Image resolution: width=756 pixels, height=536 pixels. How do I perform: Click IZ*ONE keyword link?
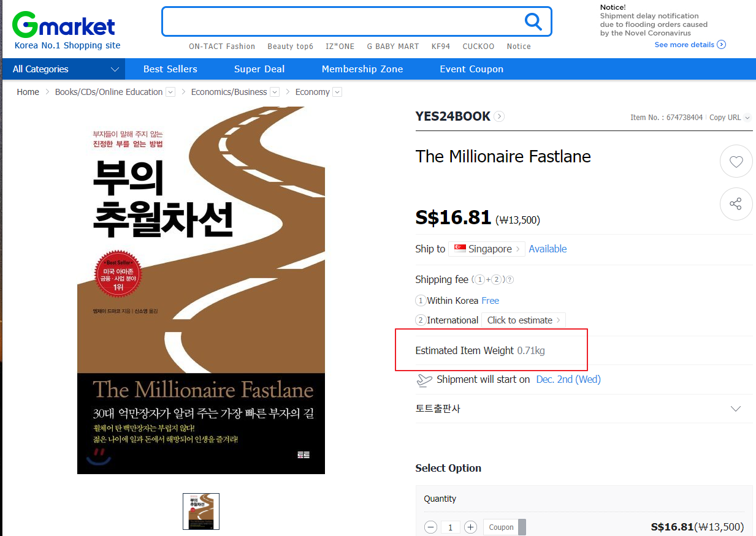340,47
